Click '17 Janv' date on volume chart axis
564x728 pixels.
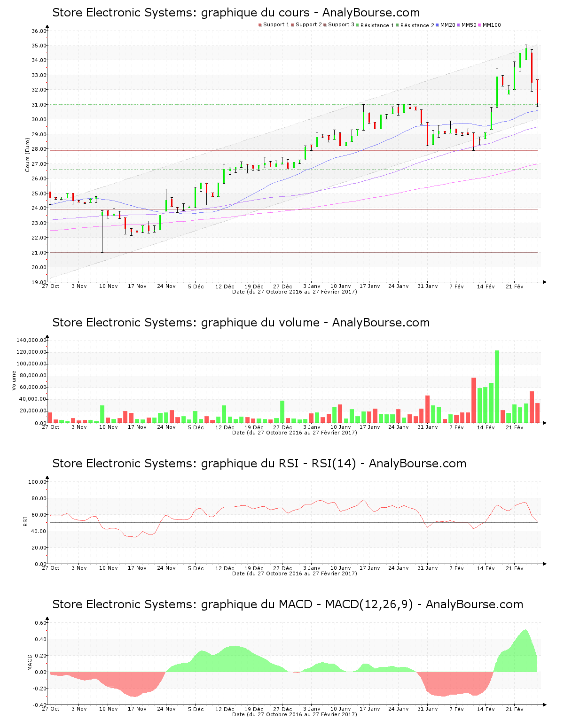click(x=370, y=427)
